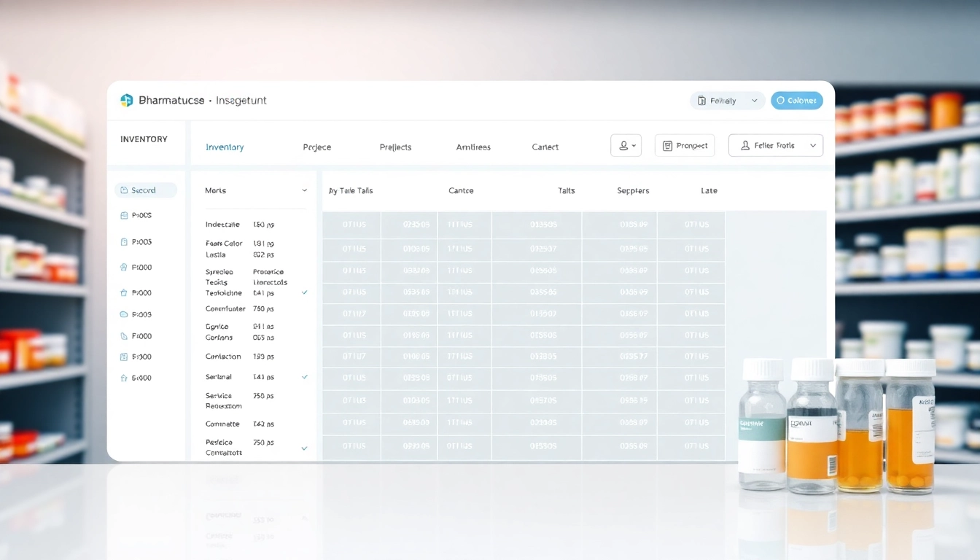Click the clipboard icon on the Prospect button
The width and height of the screenshot is (980, 560).
tap(668, 146)
